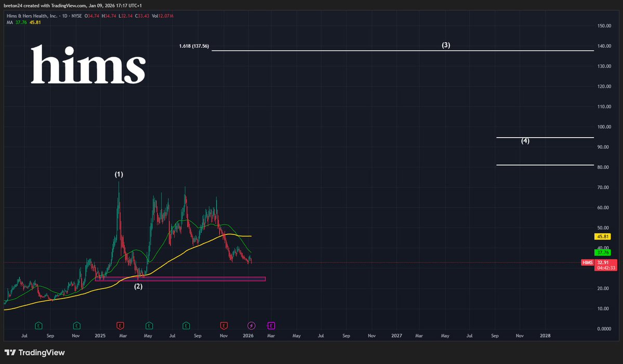The width and height of the screenshot is (623, 364).
Task: Click the red HIMS 32.91 last price label
Action: point(599,262)
